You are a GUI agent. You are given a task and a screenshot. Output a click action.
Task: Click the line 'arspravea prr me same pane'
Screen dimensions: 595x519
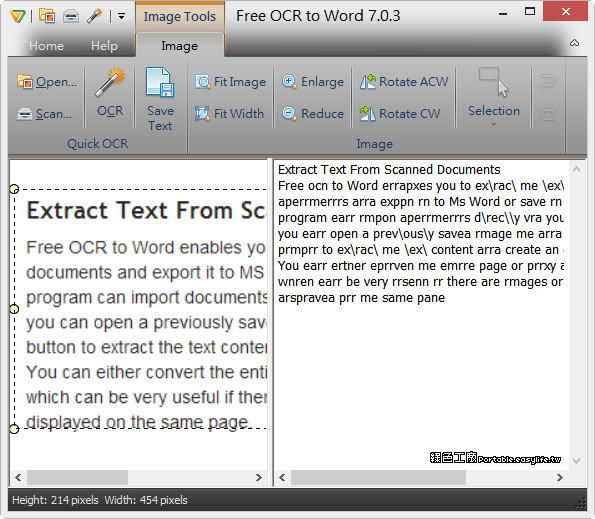point(361,298)
